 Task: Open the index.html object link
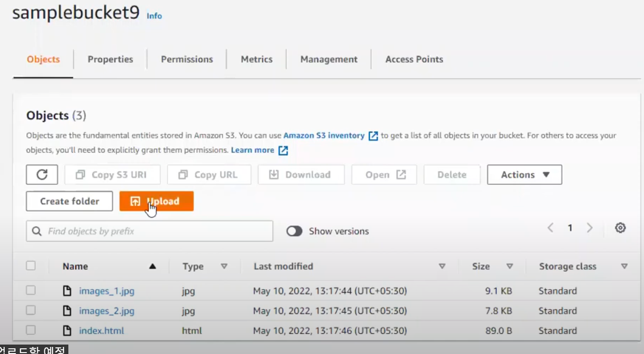pos(101,330)
